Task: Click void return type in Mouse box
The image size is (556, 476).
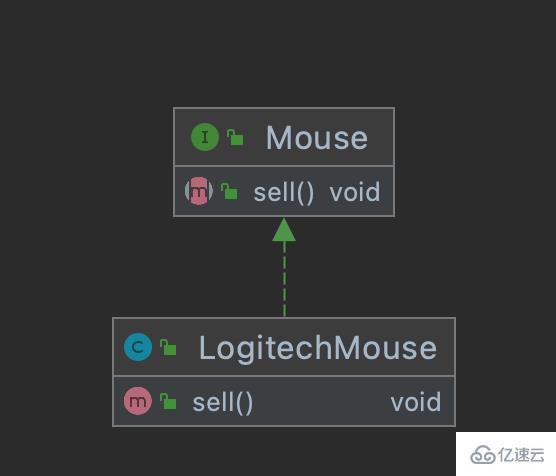Action: 355,192
